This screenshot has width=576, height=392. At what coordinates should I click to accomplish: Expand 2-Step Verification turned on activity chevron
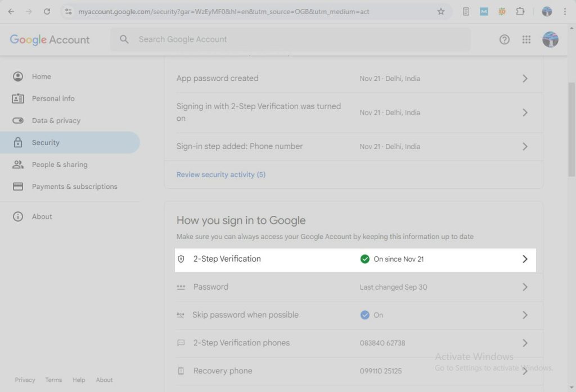coord(525,112)
